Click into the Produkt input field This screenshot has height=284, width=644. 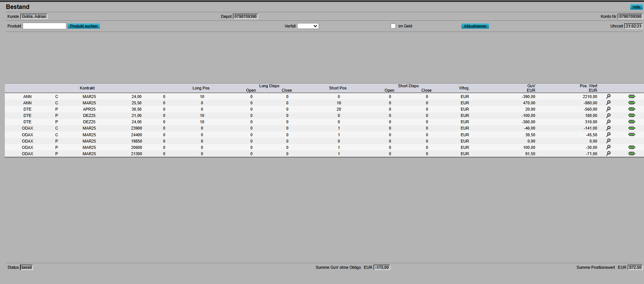tap(45, 26)
